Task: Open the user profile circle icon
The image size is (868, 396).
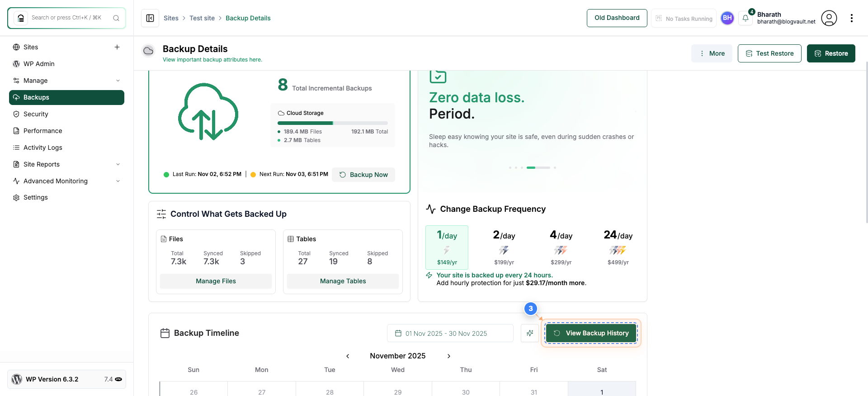Action: pos(829,18)
